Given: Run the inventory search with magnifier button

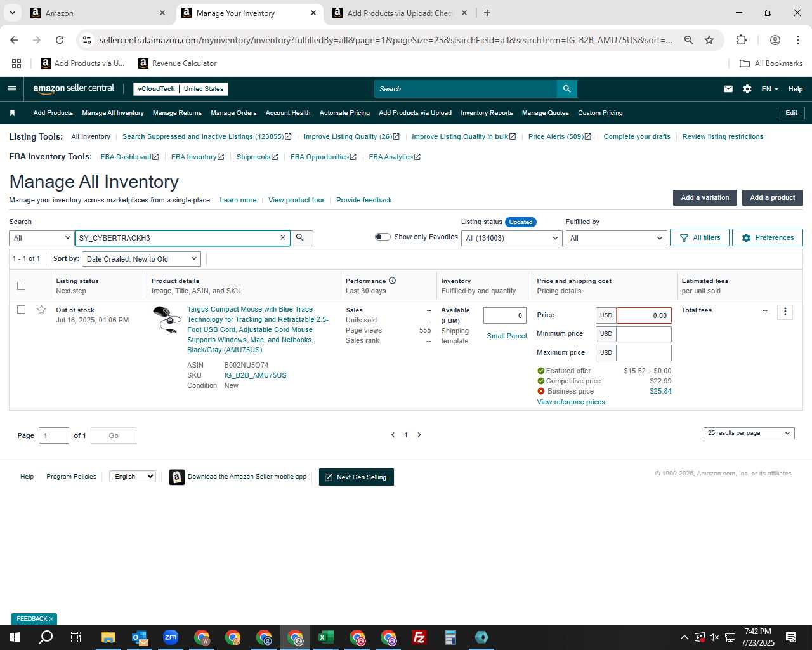Looking at the screenshot, I should (x=300, y=238).
